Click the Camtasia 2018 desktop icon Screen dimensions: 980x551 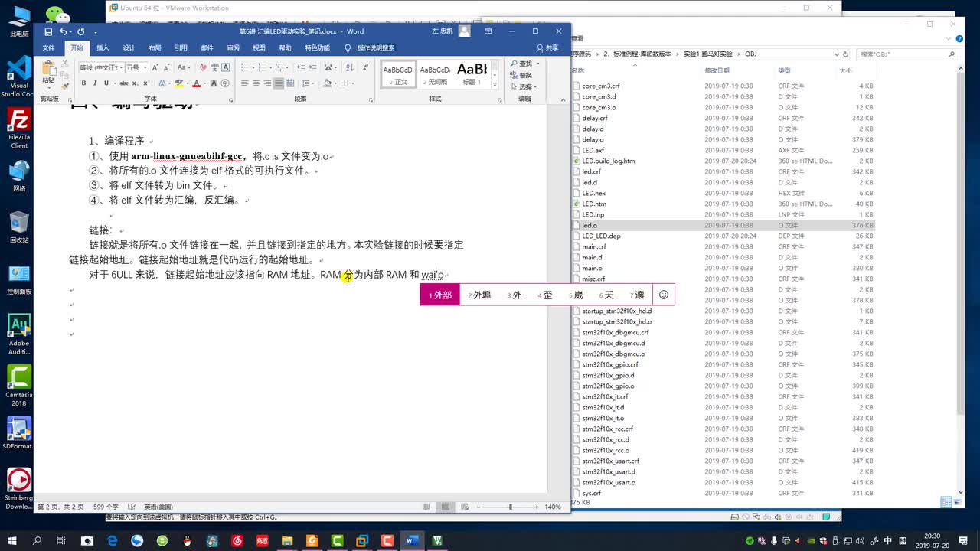pos(19,386)
